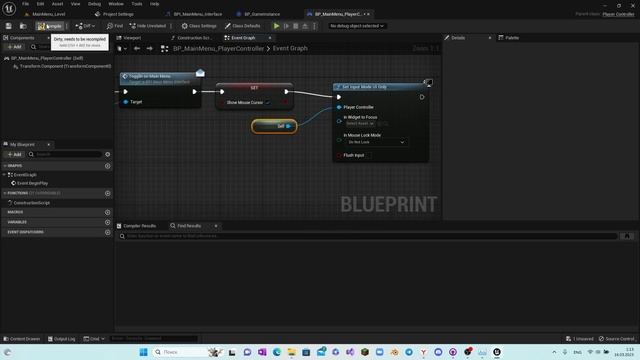This screenshot has height=360, width=640.
Task: Click the Add button in My Blueprint panel
Action: click(14, 154)
